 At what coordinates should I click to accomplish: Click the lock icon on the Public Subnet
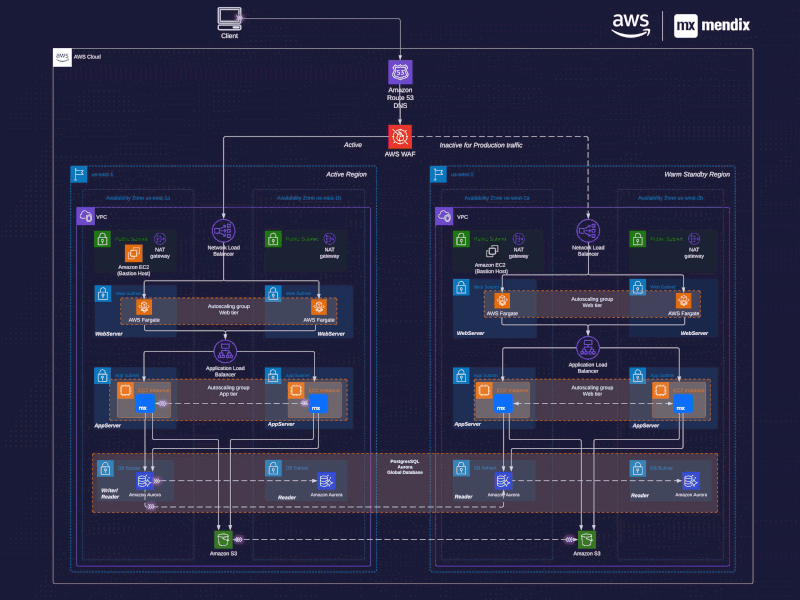[x=100, y=237]
